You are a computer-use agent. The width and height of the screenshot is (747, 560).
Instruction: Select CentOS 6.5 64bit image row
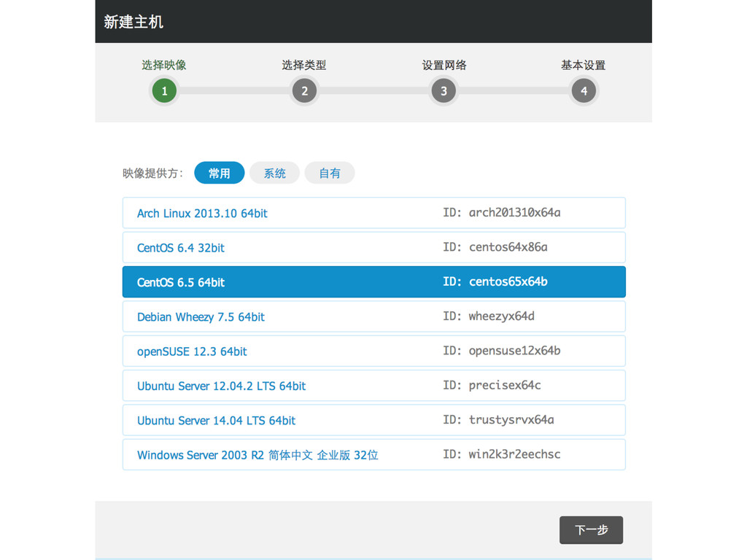[x=374, y=282]
